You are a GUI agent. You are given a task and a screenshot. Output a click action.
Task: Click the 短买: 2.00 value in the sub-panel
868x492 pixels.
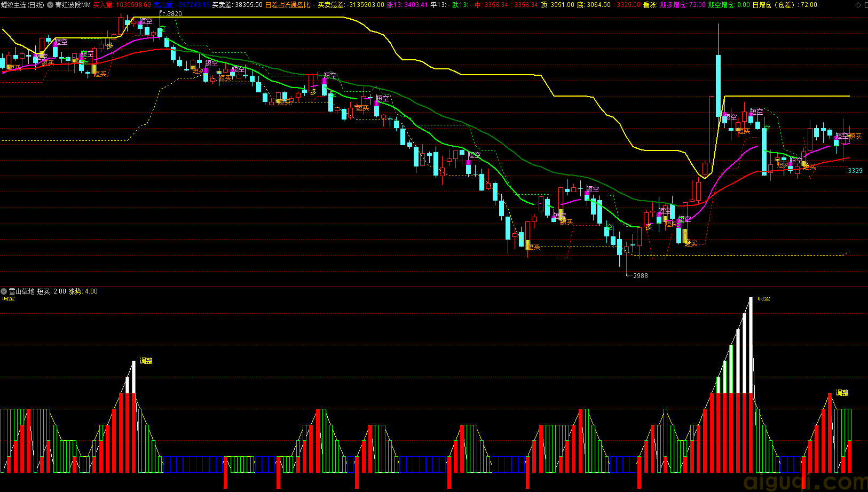pyautogui.click(x=52, y=291)
